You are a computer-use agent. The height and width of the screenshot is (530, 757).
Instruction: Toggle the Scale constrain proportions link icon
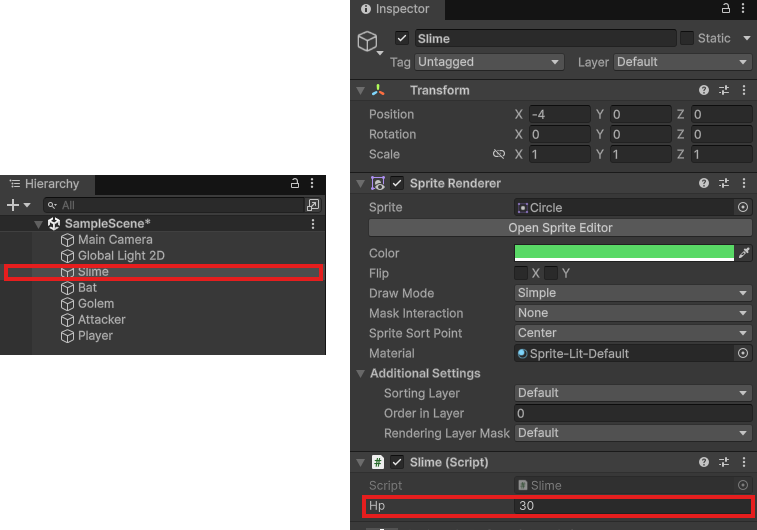pyautogui.click(x=499, y=154)
